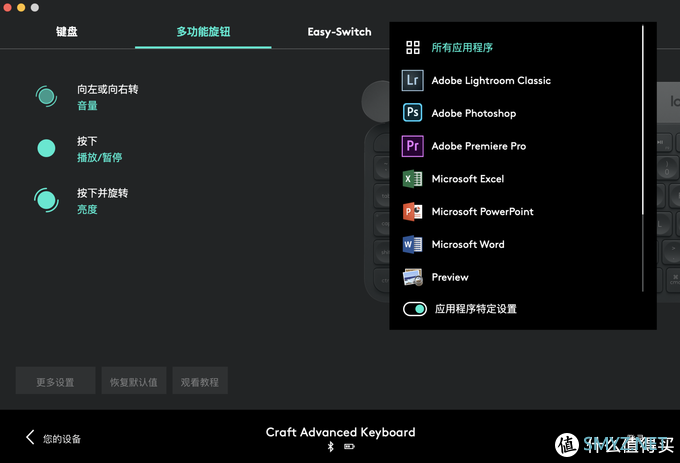Open the 播放/暂停 press action setting
The width and height of the screenshot is (680, 463).
pos(99,157)
